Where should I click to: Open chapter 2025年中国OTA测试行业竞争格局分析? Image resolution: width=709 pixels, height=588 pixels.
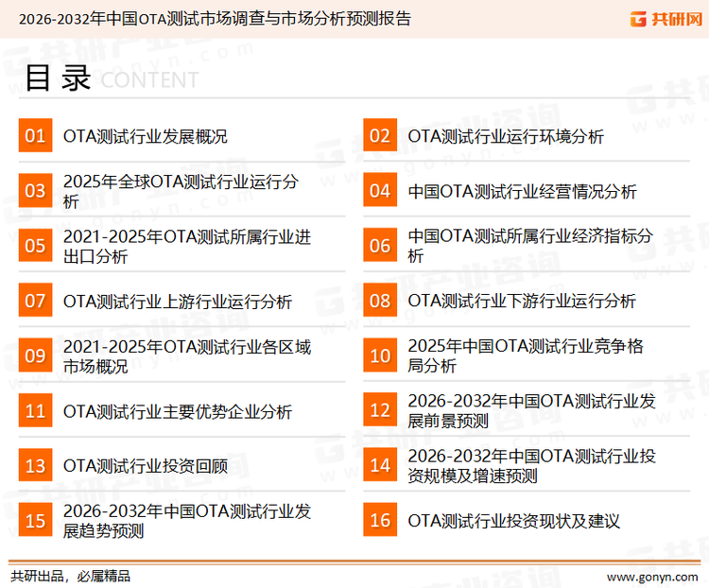(x=526, y=355)
